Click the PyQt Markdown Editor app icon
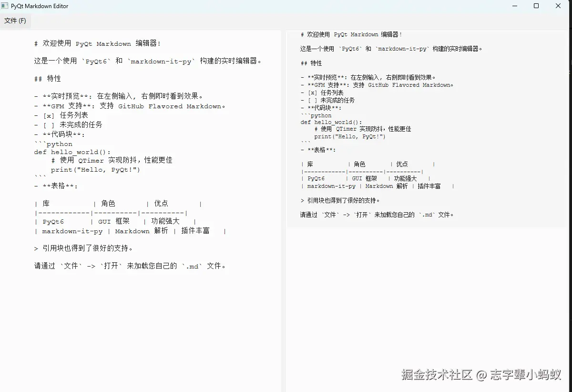 (x=5, y=6)
